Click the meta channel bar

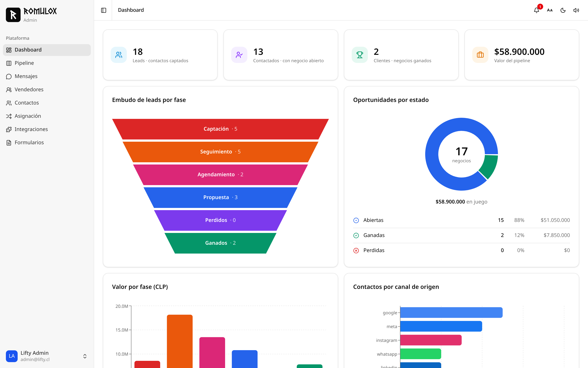pyautogui.click(x=441, y=326)
